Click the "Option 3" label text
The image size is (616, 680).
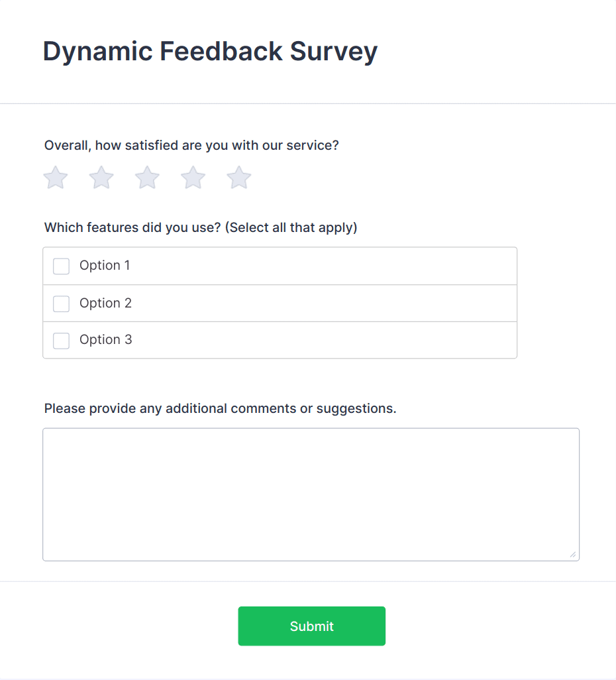coord(105,340)
